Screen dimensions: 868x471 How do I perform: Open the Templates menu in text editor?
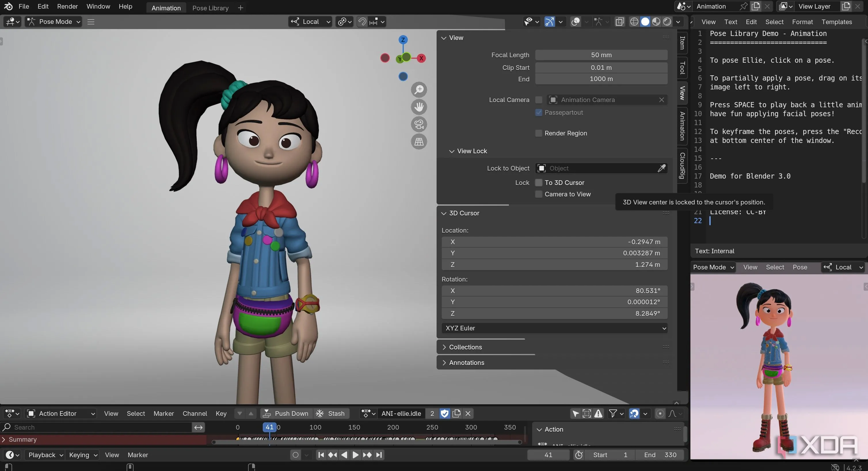point(836,22)
